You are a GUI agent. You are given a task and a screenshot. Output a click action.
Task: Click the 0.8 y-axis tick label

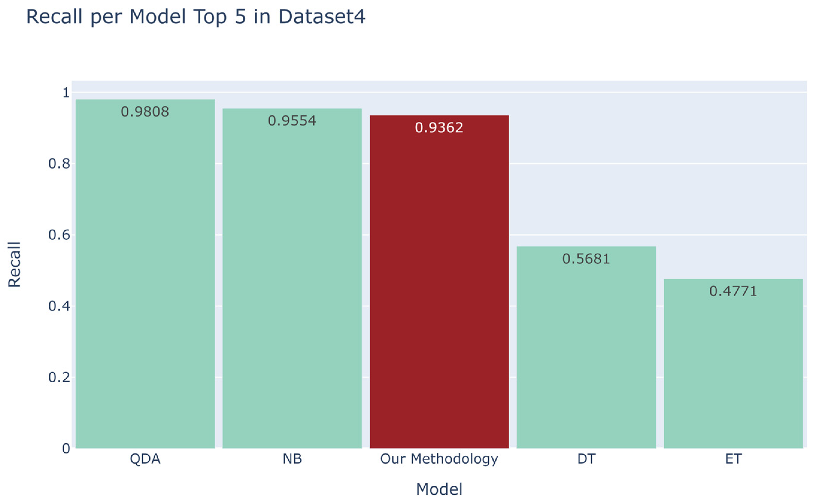(x=59, y=164)
